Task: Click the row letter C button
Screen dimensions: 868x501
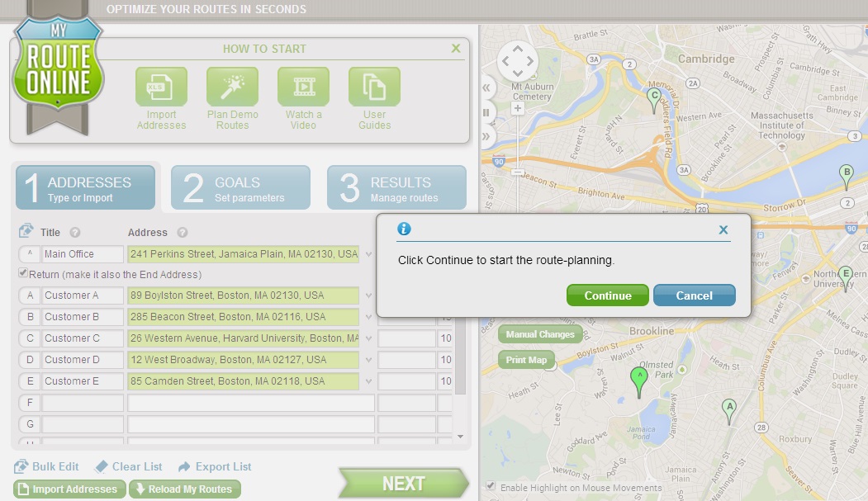Action: 30,338
